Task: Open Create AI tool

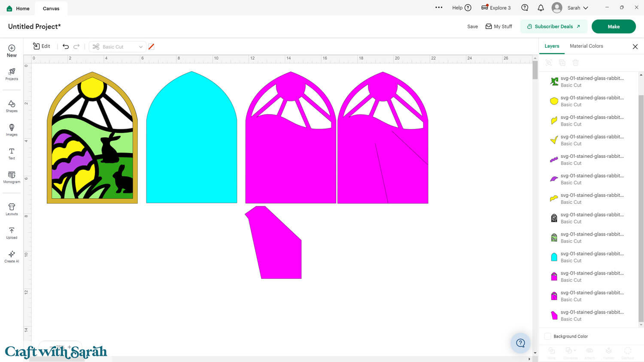Action: [x=12, y=256]
